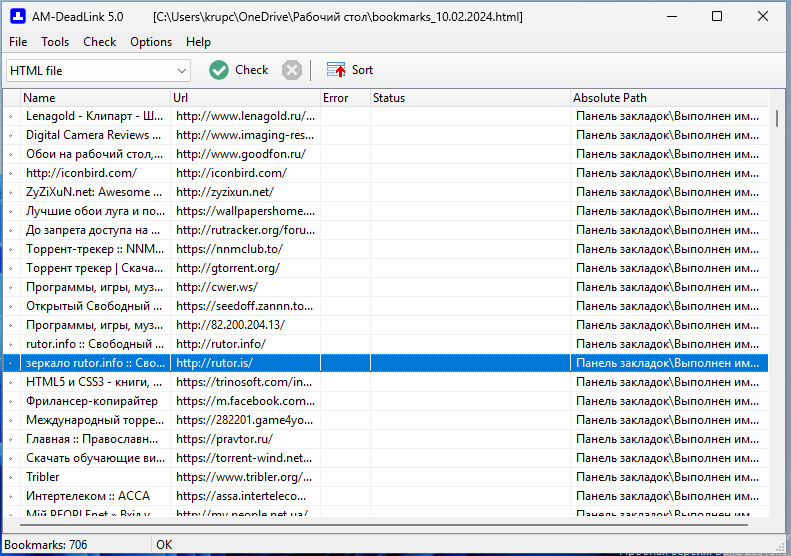Viewport: 791px width, 556px height.
Task: Sort by the Name column header
Action: 95,98
